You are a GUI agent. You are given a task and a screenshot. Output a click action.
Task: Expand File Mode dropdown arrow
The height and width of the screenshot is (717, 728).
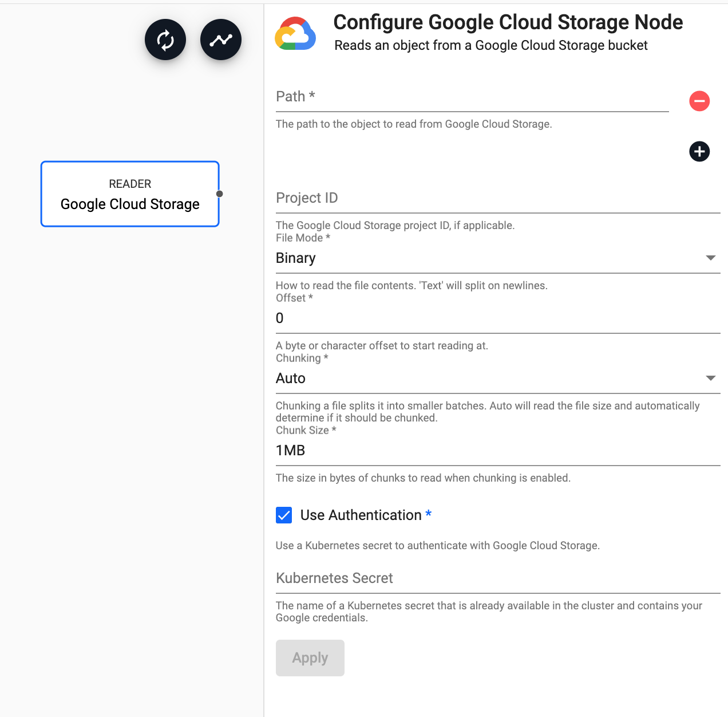(x=711, y=258)
